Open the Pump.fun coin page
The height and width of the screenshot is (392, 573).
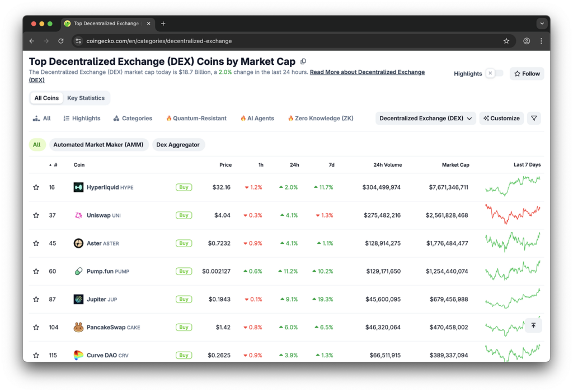[108, 271]
